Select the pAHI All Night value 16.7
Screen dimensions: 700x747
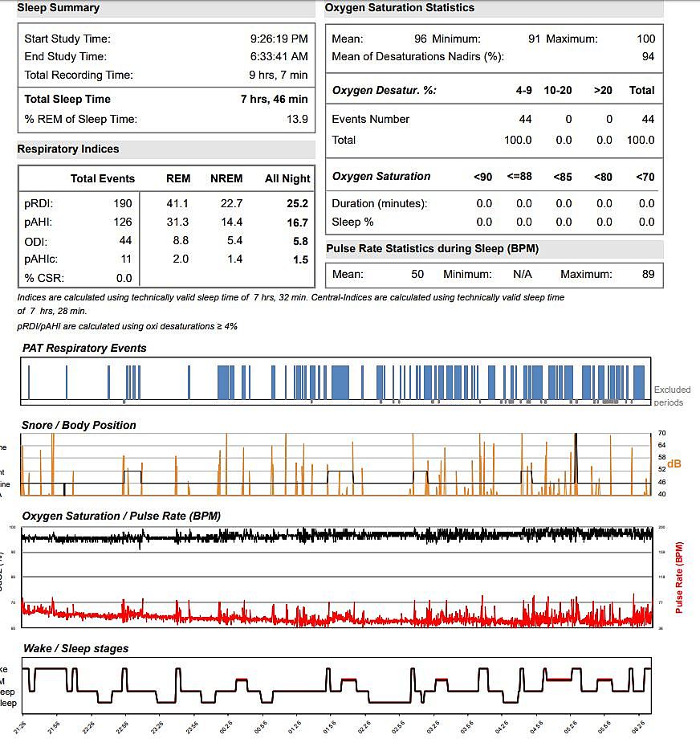(x=297, y=222)
